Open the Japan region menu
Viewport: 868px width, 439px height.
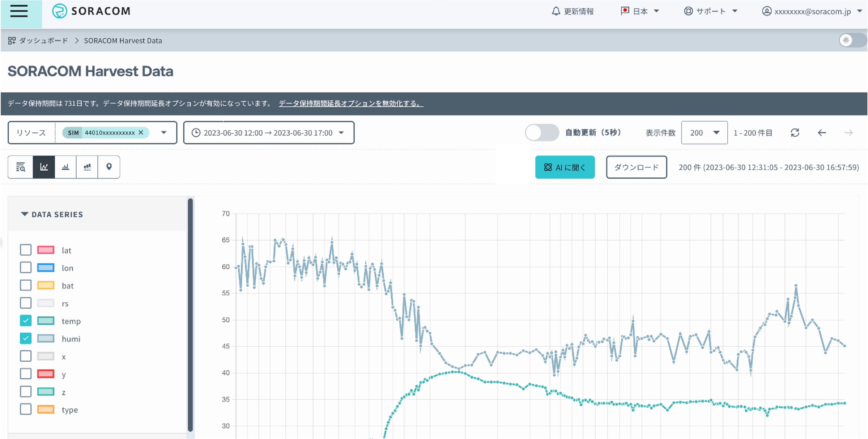coord(640,11)
